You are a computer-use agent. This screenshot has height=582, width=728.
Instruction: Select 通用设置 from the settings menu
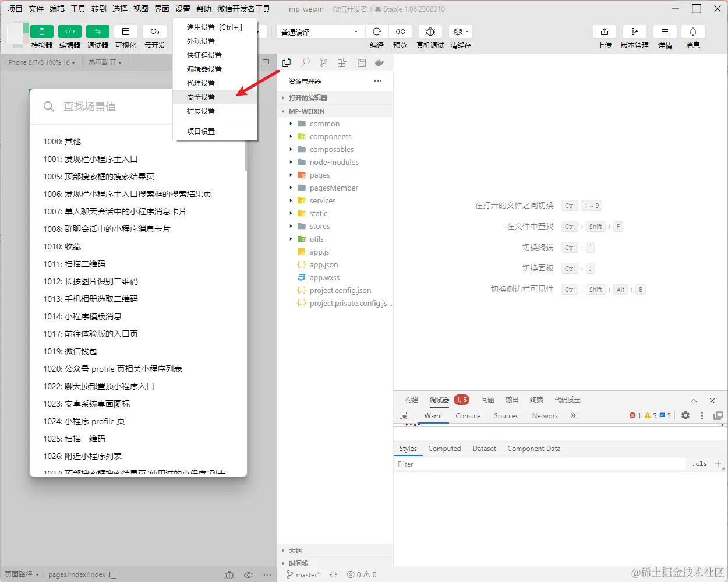pyautogui.click(x=215, y=27)
